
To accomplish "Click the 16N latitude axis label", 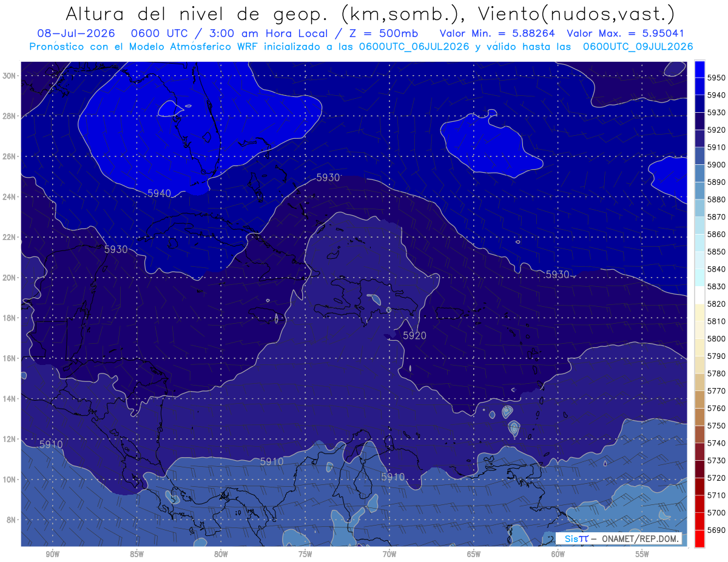I will 9,358.
